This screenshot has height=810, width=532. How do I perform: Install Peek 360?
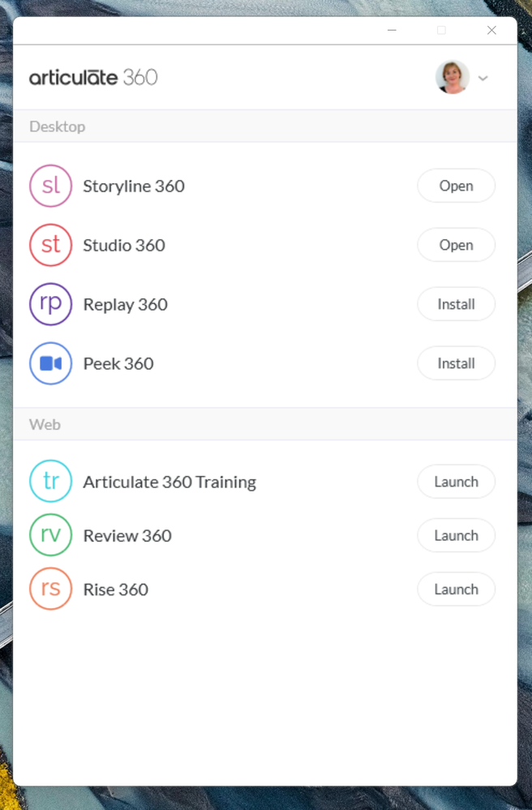(x=456, y=364)
